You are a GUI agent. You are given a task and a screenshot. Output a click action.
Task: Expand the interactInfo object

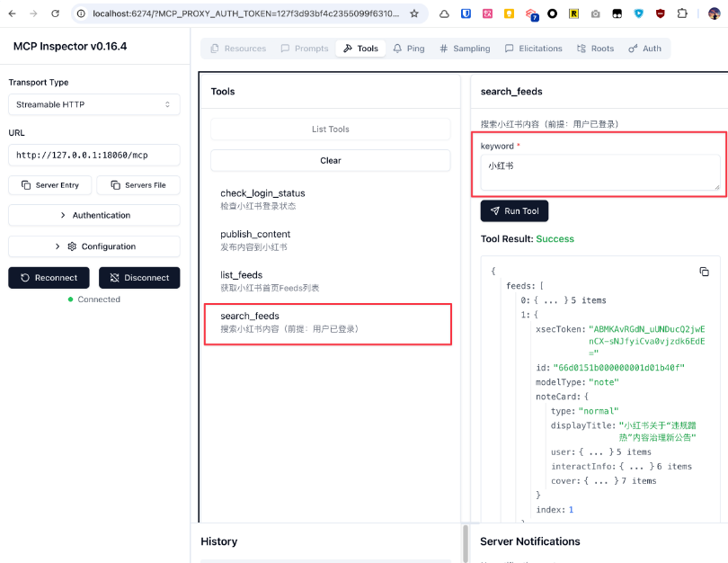(621, 467)
